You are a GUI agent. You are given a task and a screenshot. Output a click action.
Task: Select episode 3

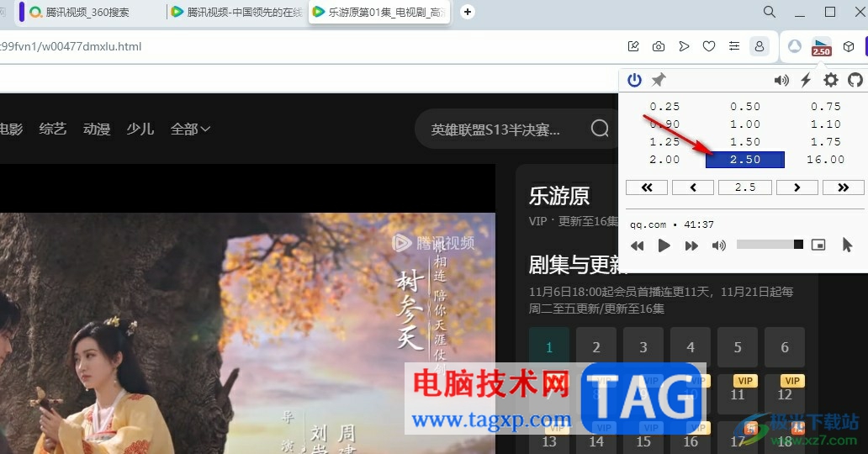643,348
